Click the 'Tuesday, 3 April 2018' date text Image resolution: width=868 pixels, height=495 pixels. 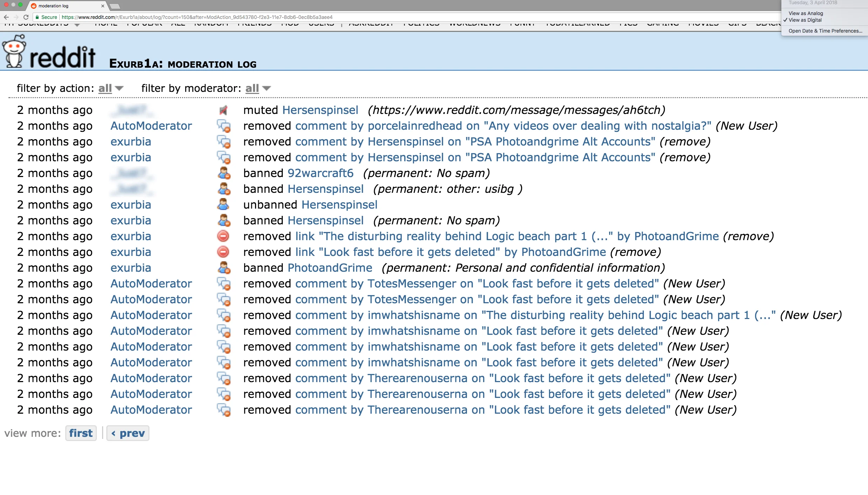click(x=813, y=3)
